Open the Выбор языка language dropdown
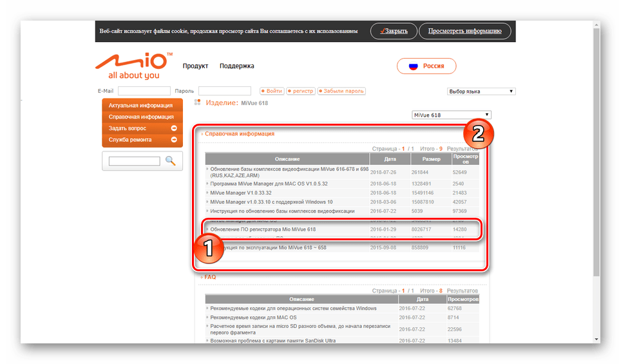The width and height of the screenshot is (621, 364). (481, 91)
